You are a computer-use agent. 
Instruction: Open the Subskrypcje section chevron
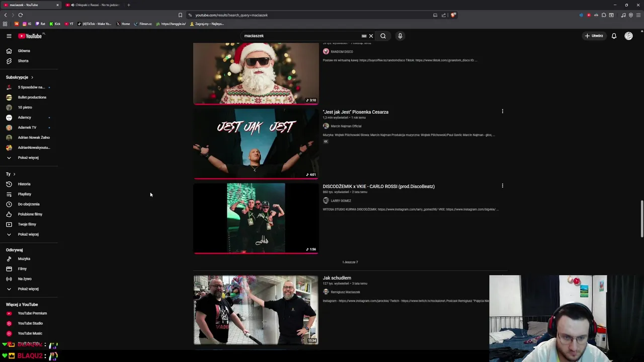coord(32,77)
